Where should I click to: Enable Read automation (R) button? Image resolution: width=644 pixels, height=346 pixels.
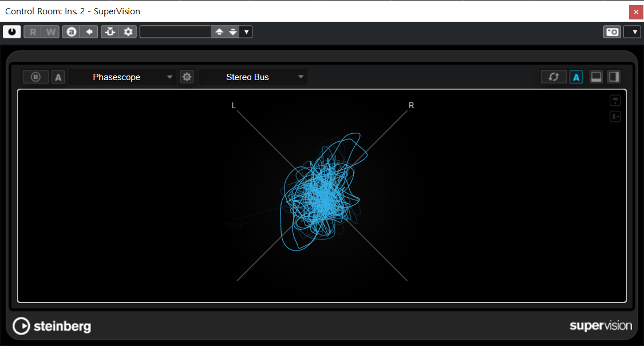[33, 32]
